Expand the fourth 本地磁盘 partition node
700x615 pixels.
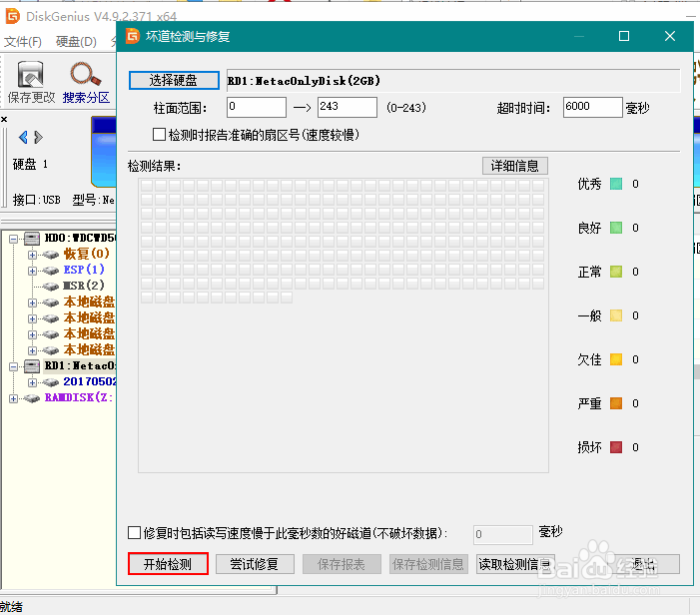[x=32, y=350]
